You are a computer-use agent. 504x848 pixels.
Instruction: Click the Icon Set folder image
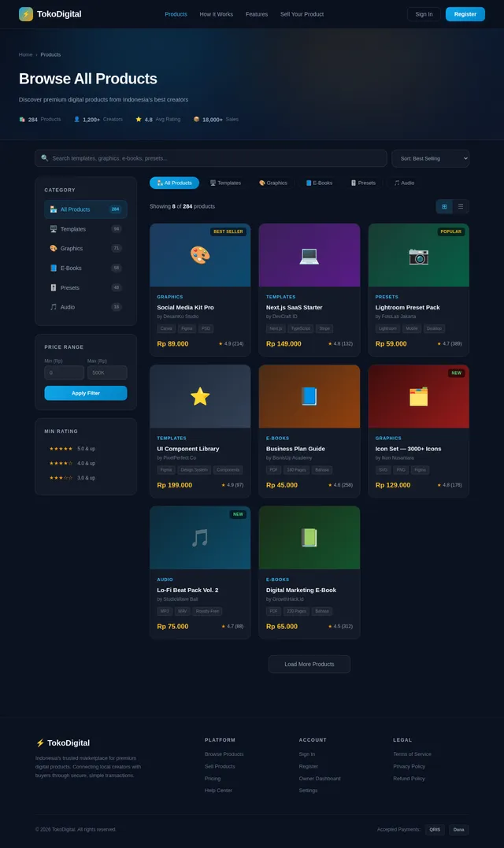[418, 396]
